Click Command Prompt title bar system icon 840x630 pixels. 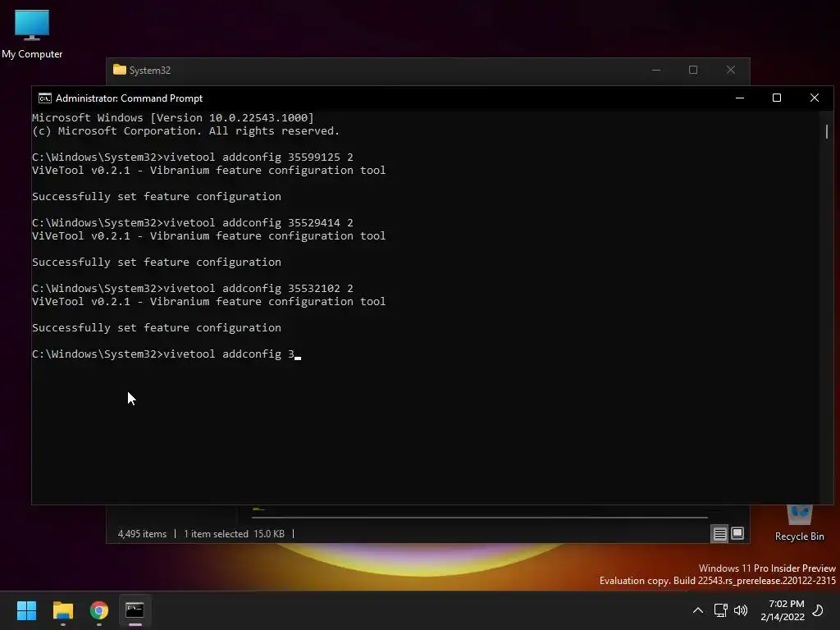45,98
